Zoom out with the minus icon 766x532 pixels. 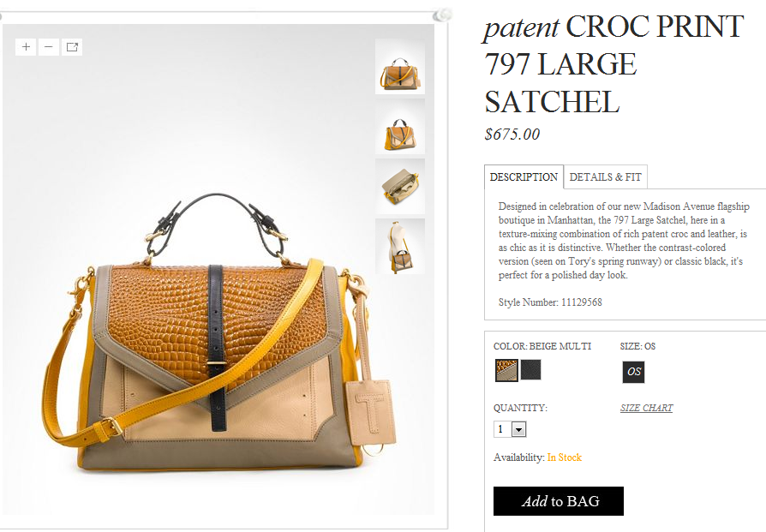[x=49, y=47]
